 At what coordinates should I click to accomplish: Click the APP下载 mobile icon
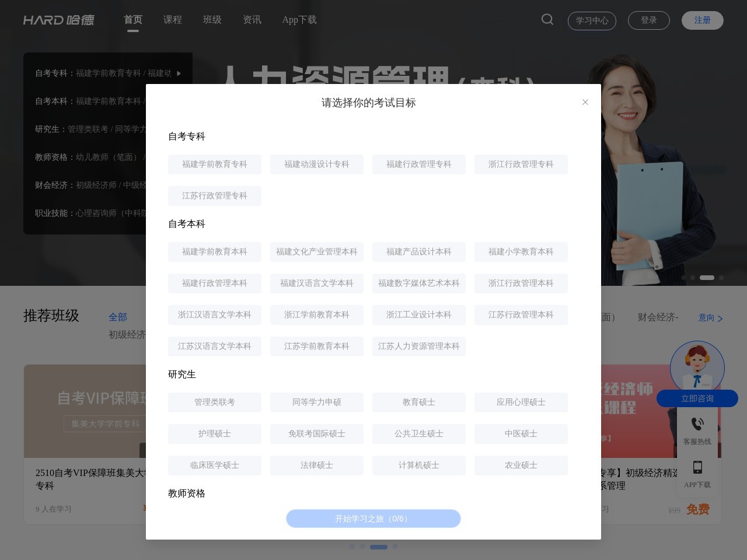tap(697, 467)
